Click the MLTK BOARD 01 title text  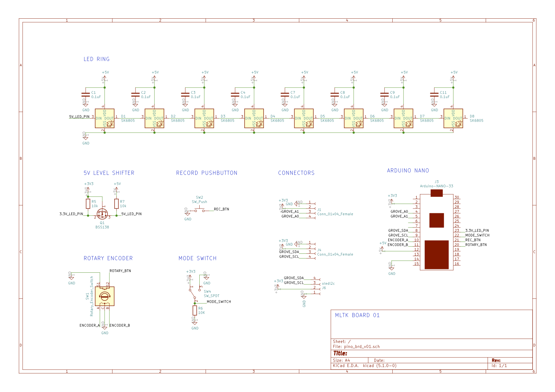click(x=357, y=315)
